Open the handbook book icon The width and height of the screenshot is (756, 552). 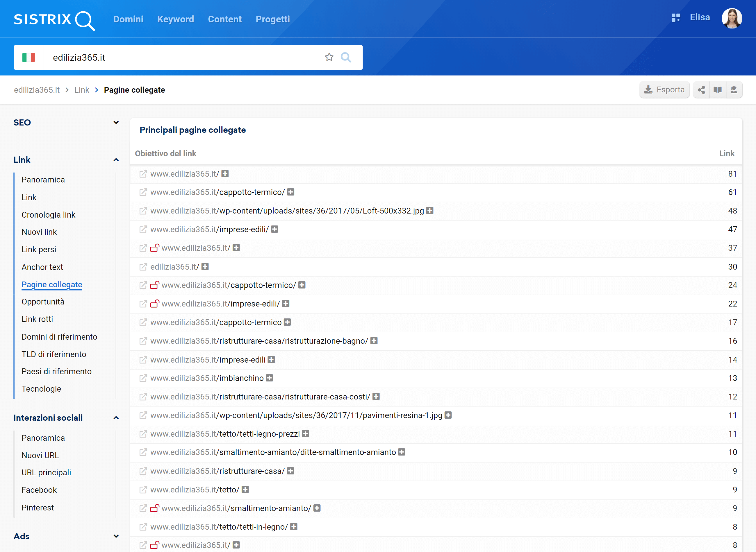(x=718, y=89)
